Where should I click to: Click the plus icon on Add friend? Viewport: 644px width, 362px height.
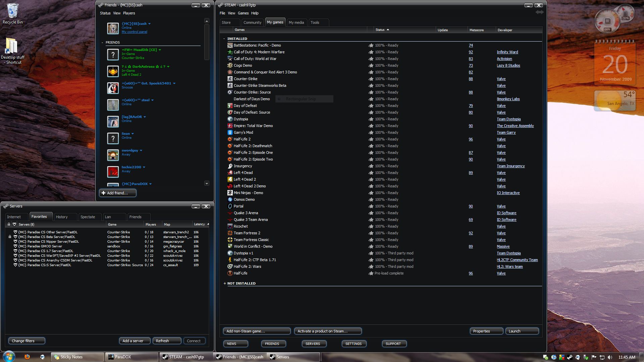click(103, 193)
